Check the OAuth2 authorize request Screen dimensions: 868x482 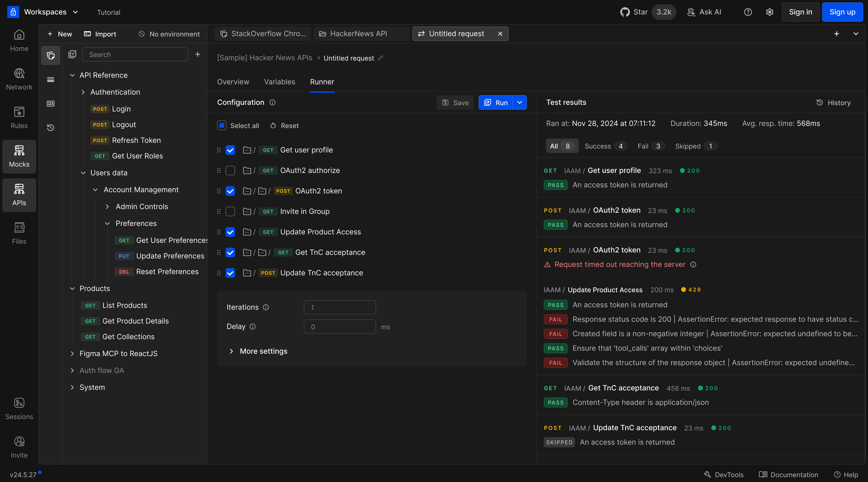230,171
